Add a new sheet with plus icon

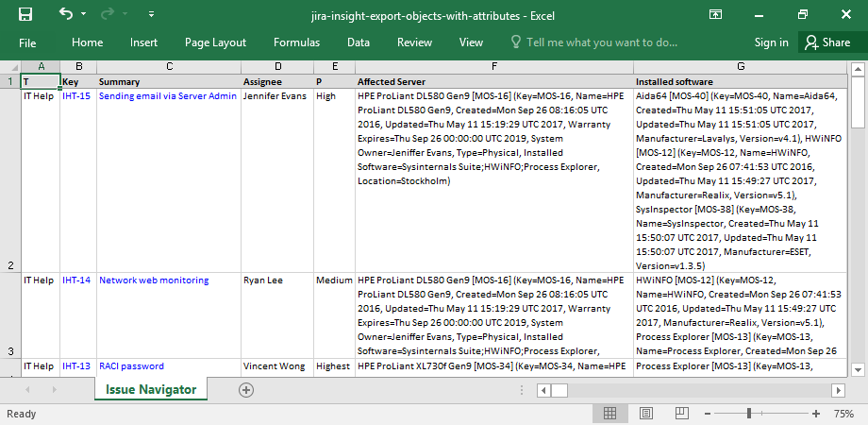[x=246, y=390]
